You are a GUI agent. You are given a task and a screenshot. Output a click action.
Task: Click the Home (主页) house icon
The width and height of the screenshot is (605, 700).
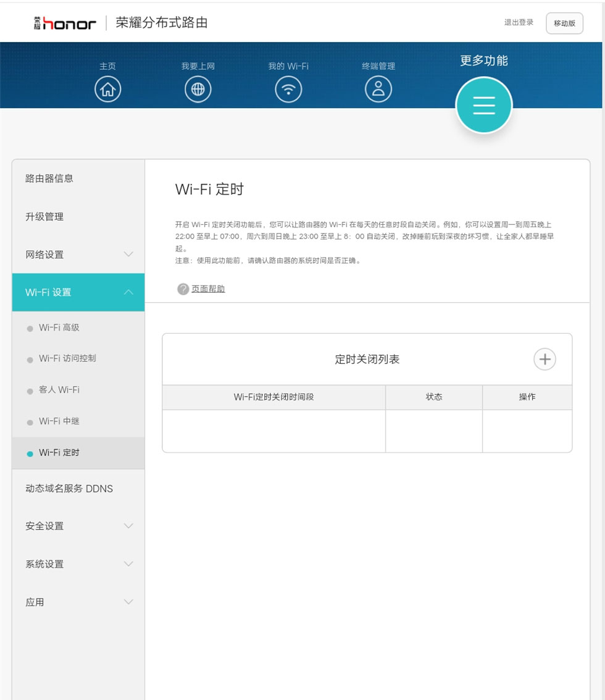coord(108,90)
